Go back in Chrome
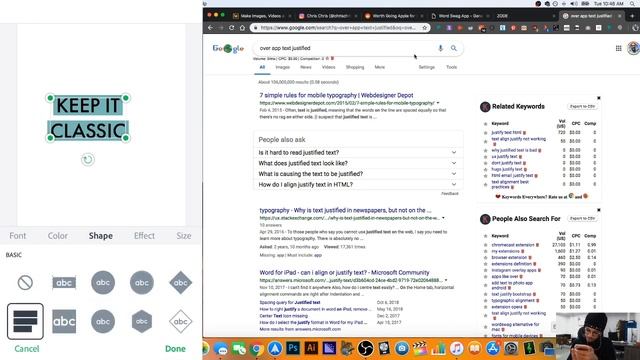The width and height of the screenshot is (640, 360). (x=210, y=28)
